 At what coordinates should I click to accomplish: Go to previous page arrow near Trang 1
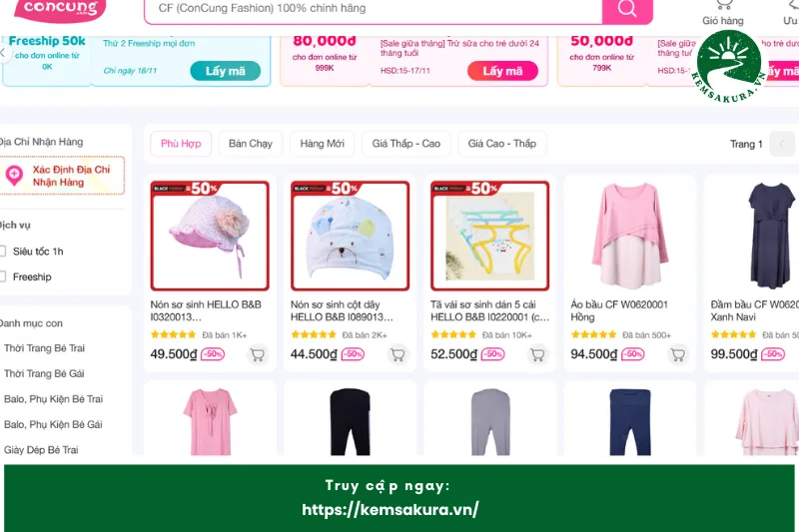[782, 144]
